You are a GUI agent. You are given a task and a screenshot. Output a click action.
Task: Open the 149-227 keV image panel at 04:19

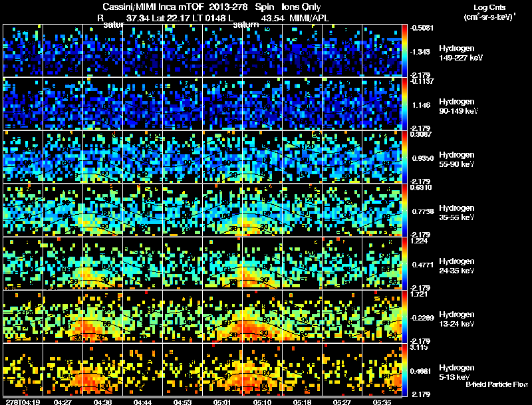[23, 50]
